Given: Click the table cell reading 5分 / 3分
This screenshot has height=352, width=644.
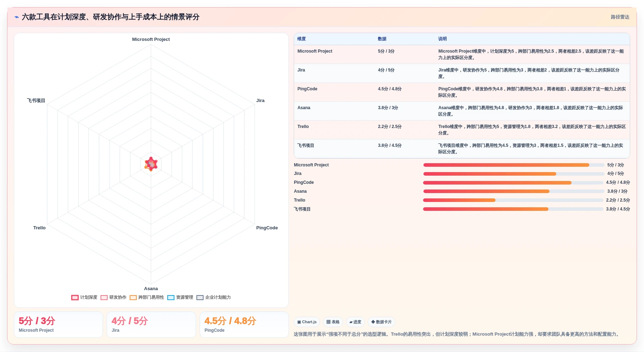Looking at the screenshot, I should pos(386,51).
